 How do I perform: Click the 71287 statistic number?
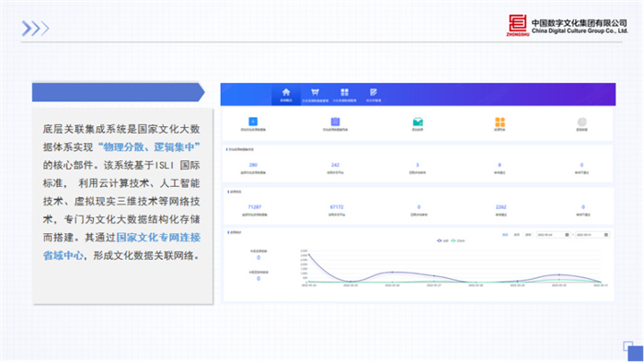[255, 207]
